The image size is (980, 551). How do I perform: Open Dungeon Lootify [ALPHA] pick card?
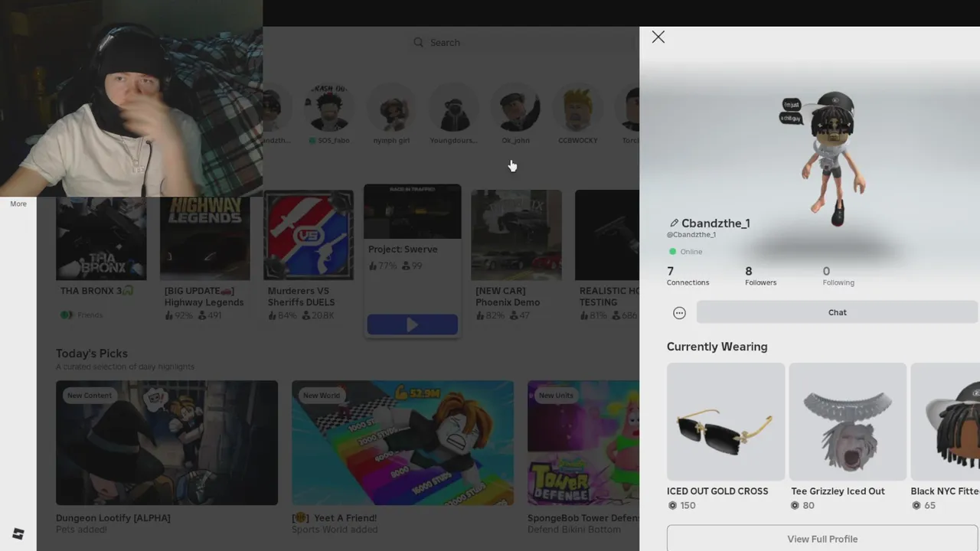(167, 442)
